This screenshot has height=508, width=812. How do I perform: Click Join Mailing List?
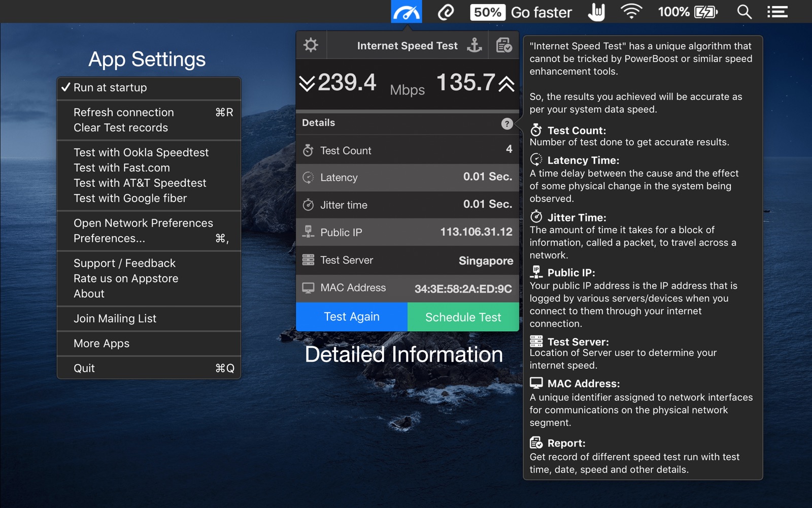coord(149,319)
